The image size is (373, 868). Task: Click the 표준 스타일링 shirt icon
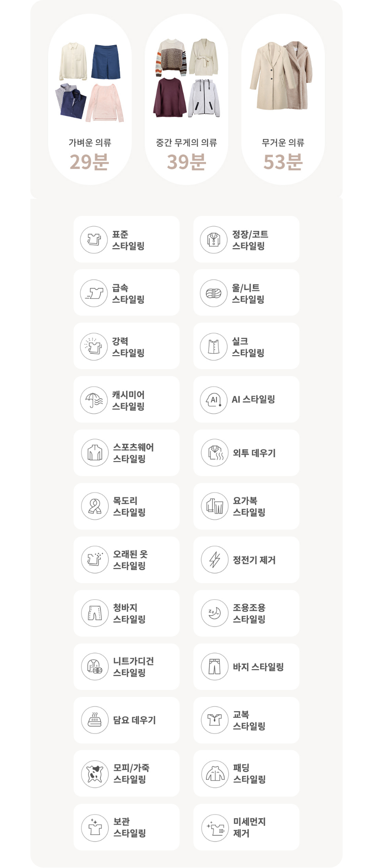(94, 239)
